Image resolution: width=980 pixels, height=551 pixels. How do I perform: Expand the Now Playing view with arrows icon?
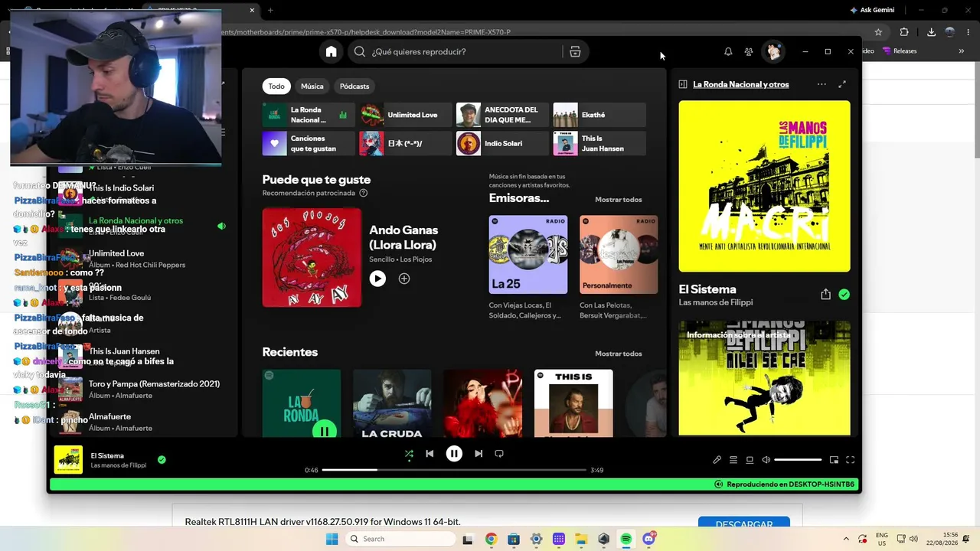point(842,84)
